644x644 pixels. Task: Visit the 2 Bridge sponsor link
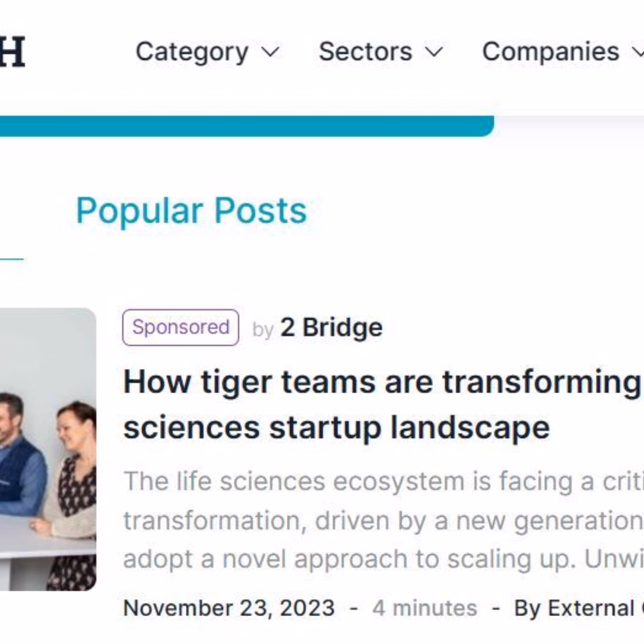tap(332, 328)
